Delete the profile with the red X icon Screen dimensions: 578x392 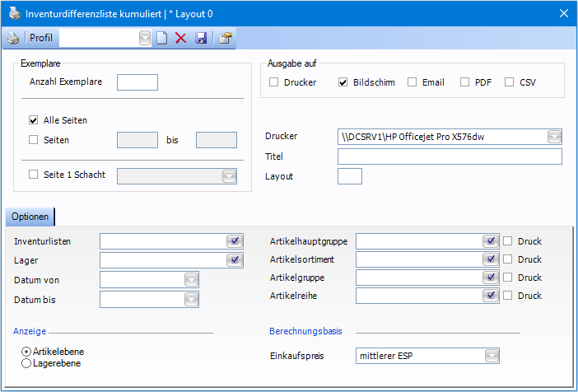[180, 38]
